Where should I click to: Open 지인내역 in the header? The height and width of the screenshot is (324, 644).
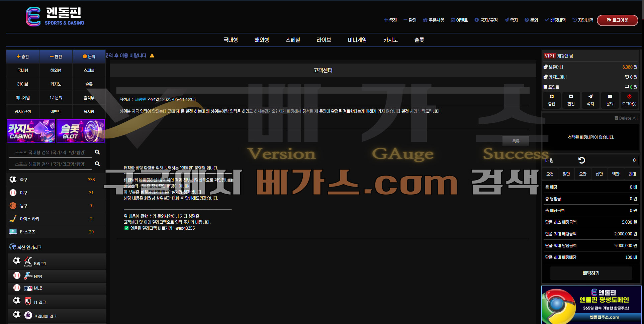click(x=583, y=20)
